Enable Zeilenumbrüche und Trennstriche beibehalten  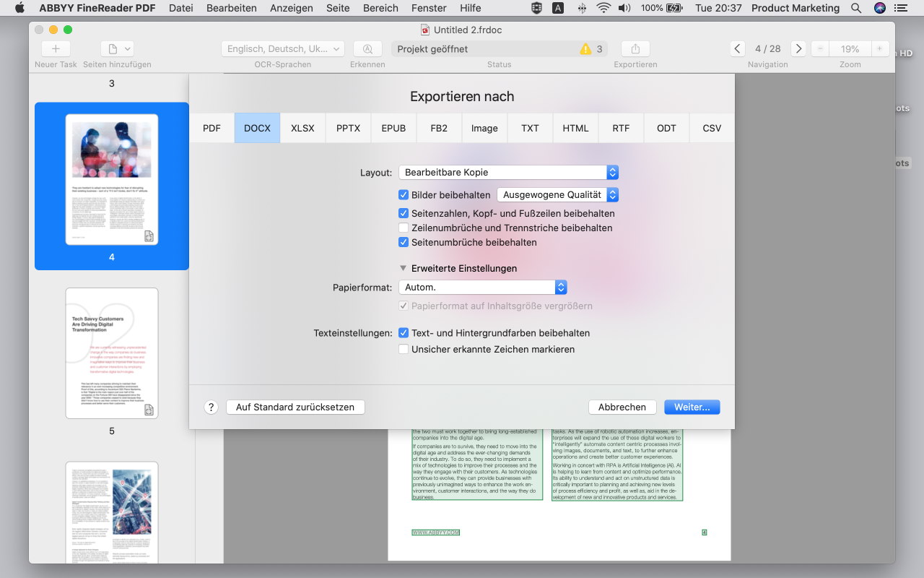coord(404,228)
